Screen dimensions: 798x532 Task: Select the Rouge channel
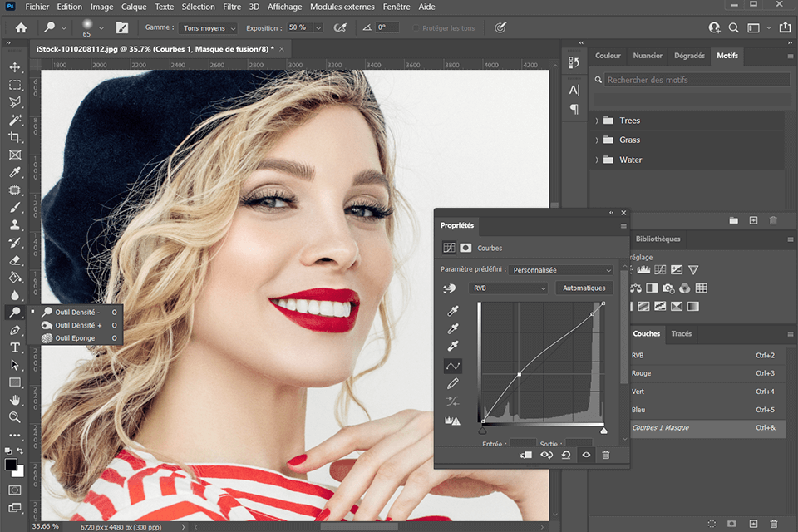click(707, 373)
